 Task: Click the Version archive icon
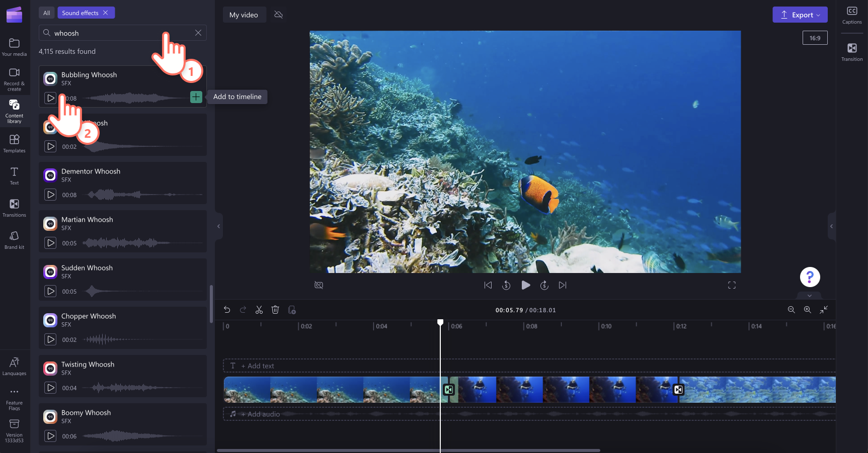point(14,424)
